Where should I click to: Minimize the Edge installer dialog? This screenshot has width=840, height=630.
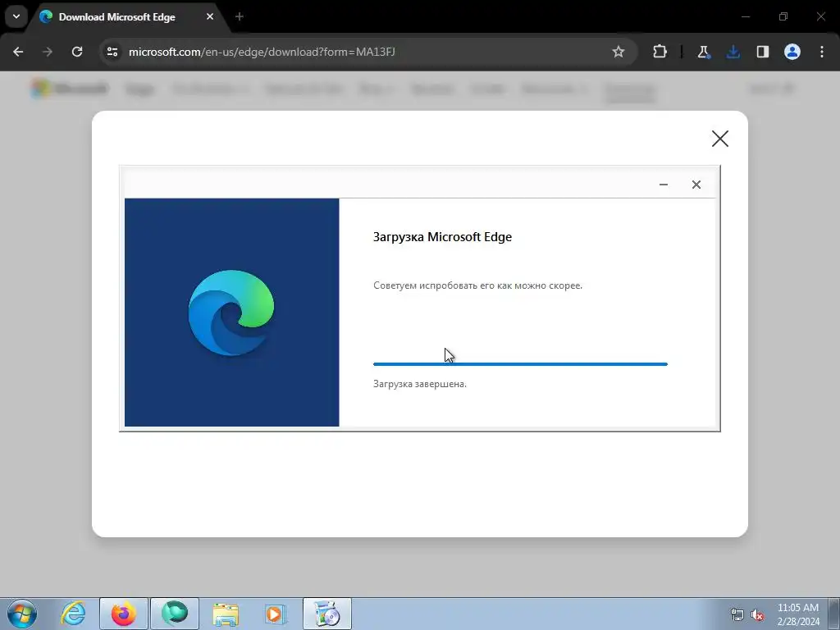coord(664,185)
